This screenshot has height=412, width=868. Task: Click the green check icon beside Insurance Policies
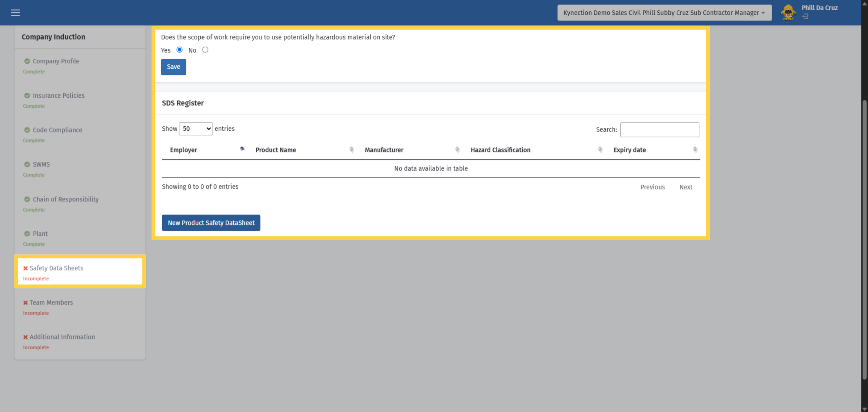27,96
